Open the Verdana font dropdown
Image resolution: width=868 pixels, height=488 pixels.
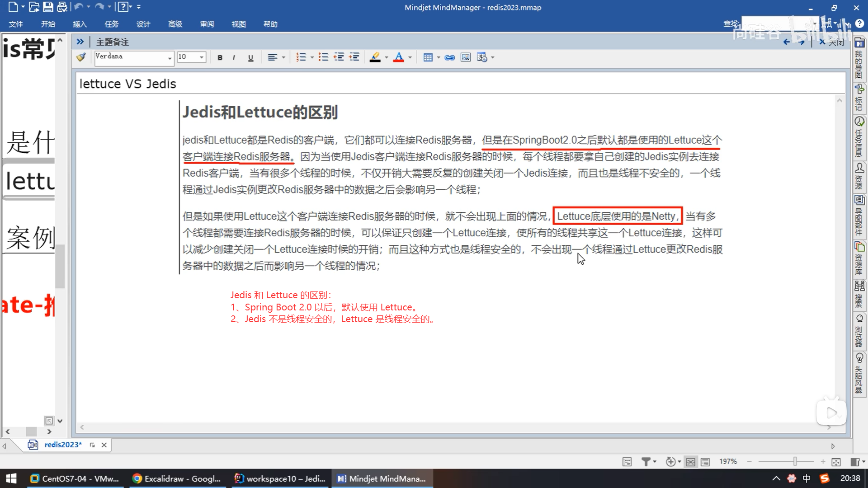(170, 57)
